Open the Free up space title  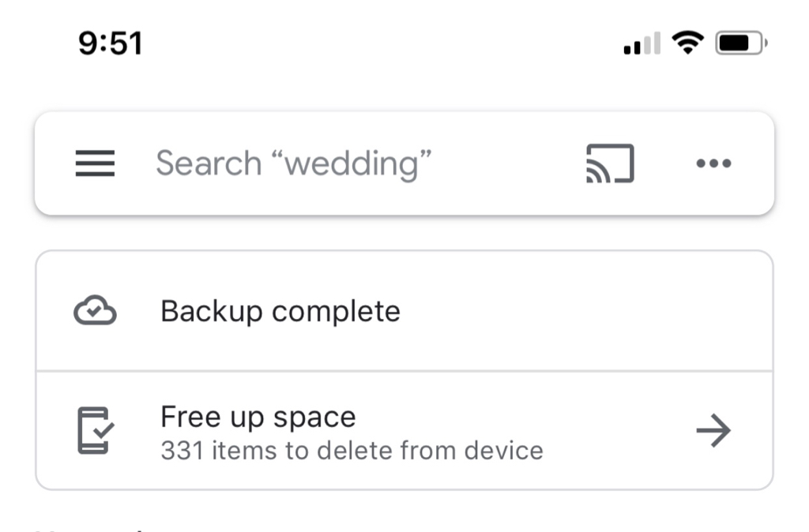click(258, 417)
